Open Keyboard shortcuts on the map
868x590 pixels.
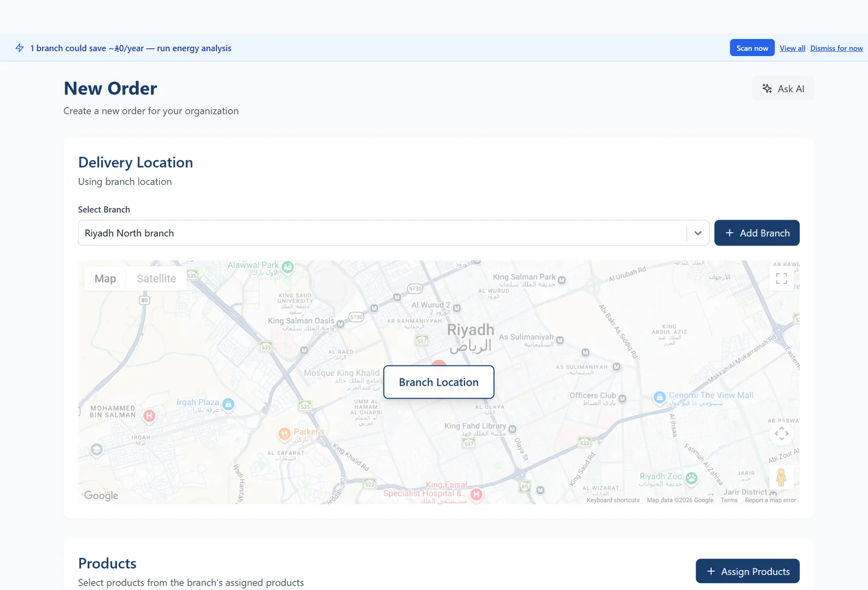point(613,501)
